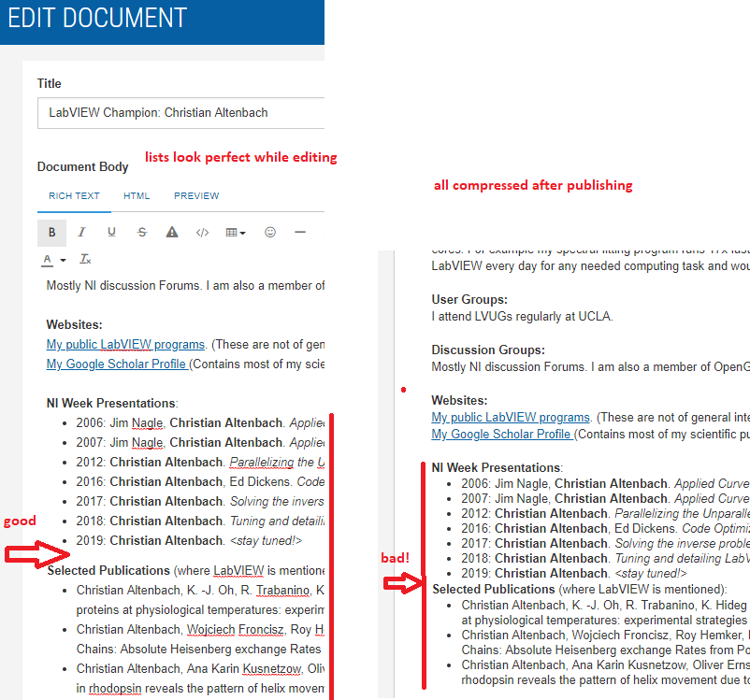
Task: Apply strikethrough from the editor toolbar
Action: (x=142, y=233)
